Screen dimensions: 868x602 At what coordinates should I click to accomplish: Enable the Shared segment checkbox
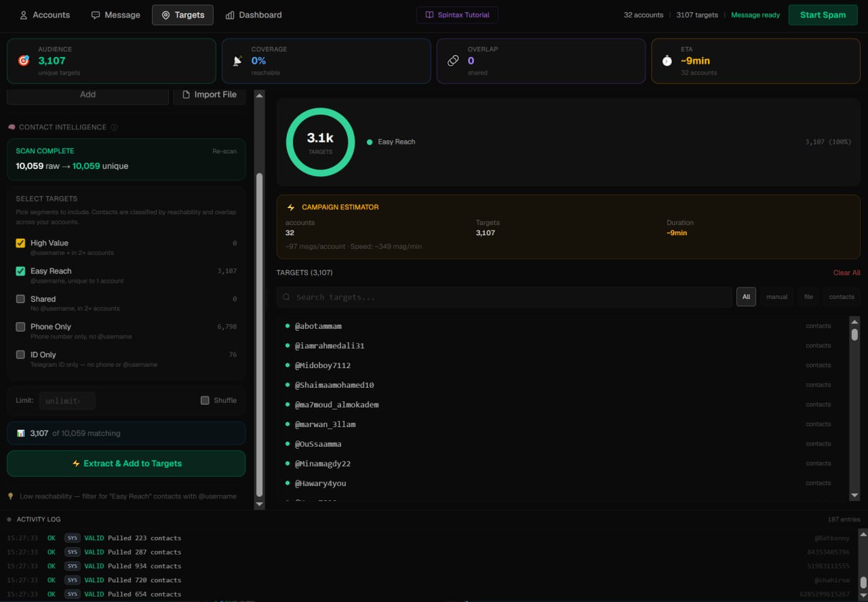pos(20,298)
